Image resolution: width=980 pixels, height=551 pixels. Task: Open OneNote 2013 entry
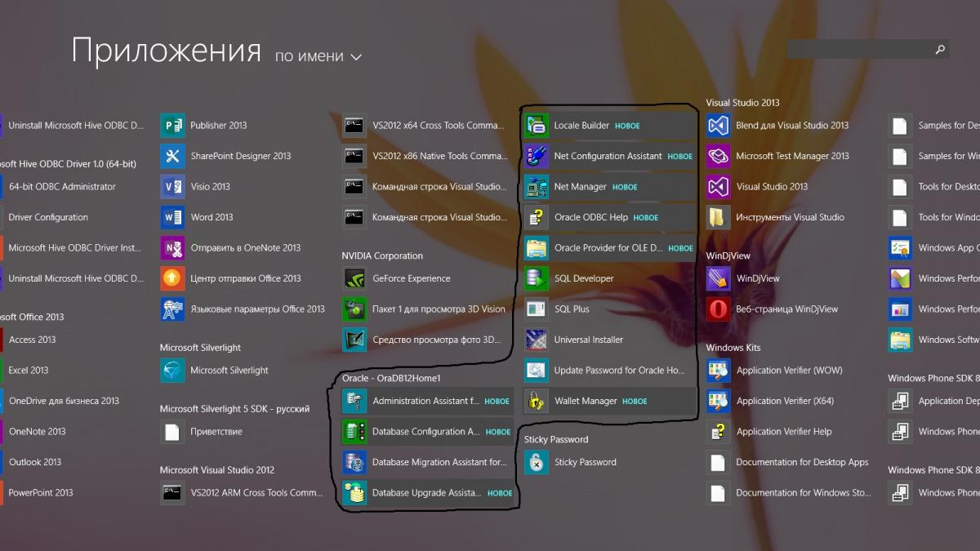click(x=38, y=432)
